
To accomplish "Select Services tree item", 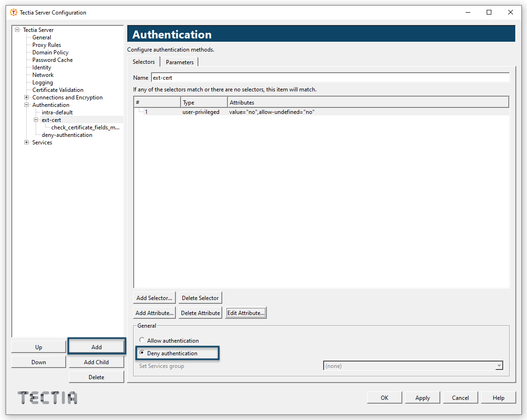I will point(42,142).
